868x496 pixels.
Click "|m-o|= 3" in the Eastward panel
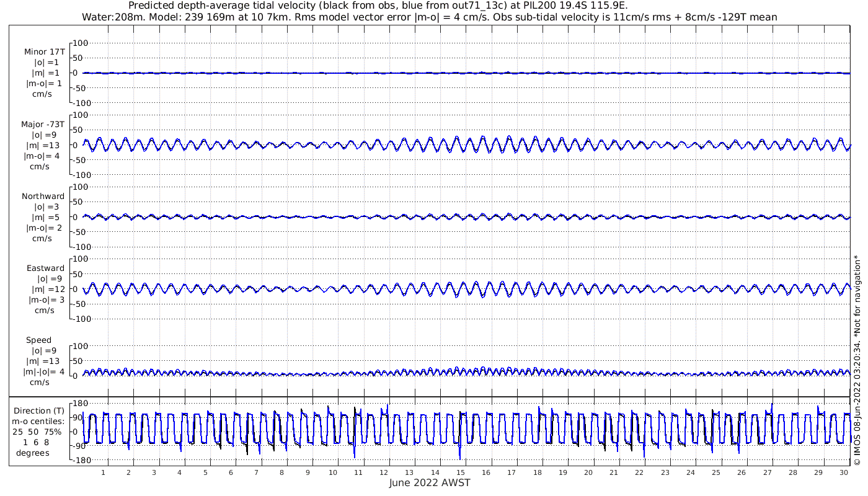click(x=46, y=299)
